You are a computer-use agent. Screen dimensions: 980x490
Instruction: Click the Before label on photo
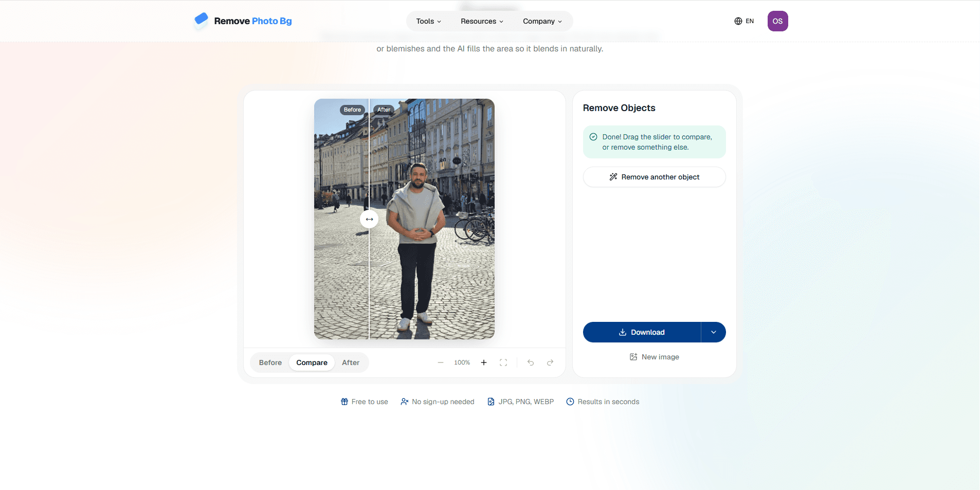point(352,110)
